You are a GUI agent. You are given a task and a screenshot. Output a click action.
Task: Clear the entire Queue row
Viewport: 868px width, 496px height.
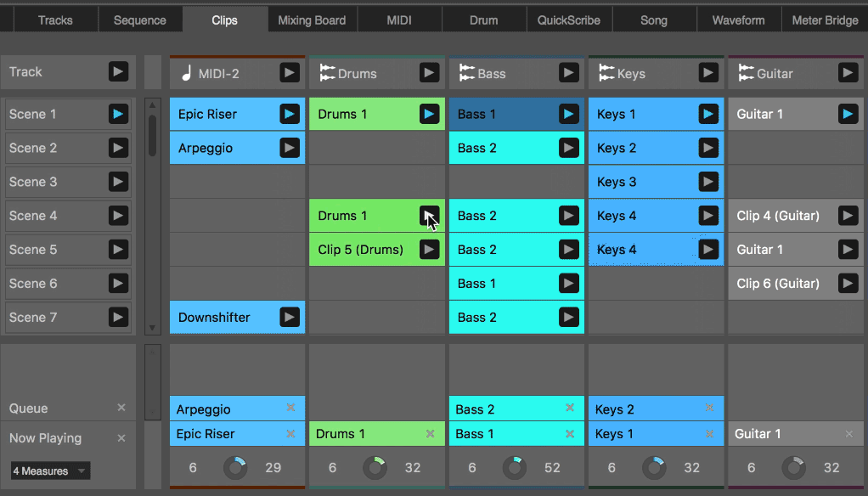pos(121,409)
